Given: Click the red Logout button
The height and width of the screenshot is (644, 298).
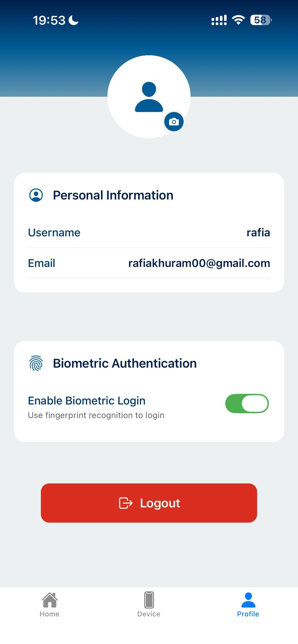Looking at the screenshot, I should 149,503.
